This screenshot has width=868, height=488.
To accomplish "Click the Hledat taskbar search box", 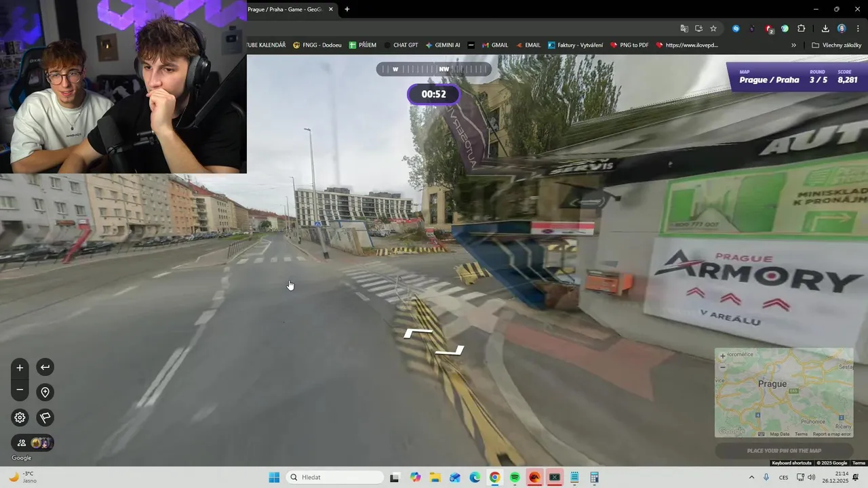I will click(335, 477).
